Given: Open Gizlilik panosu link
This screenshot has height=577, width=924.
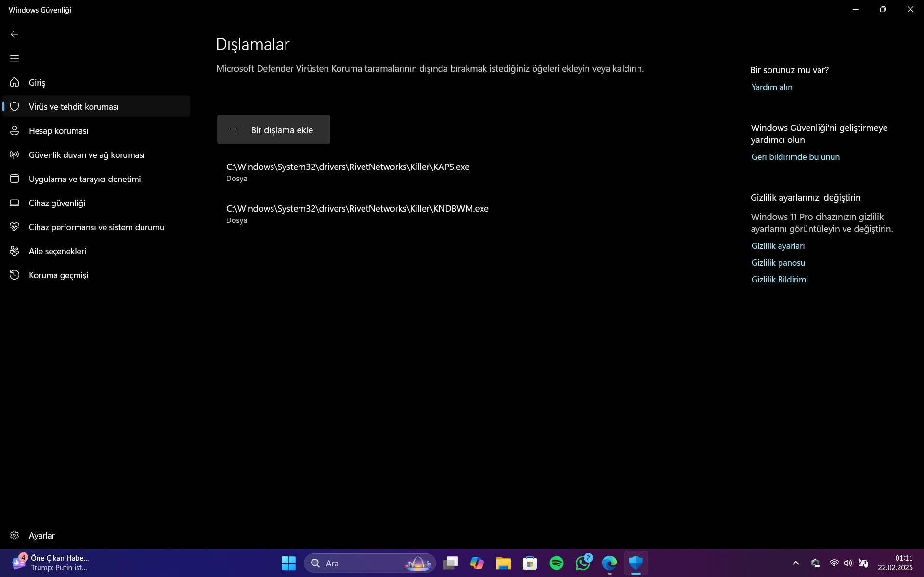Looking at the screenshot, I should [x=778, y=263].
